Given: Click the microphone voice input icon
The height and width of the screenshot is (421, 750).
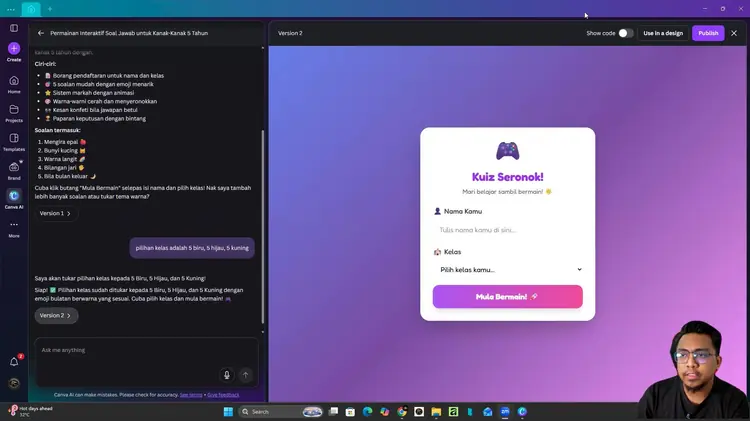Looking at the screenshot, I should coord(227,375).
